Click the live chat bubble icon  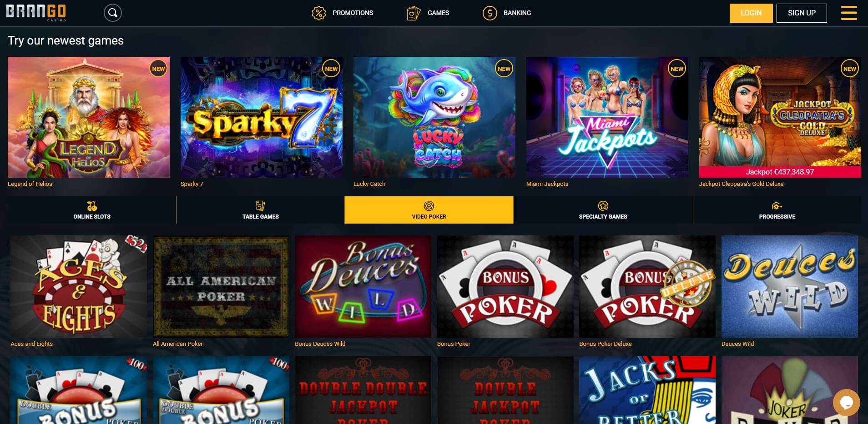pyautogui.click(x=846, y=402)
